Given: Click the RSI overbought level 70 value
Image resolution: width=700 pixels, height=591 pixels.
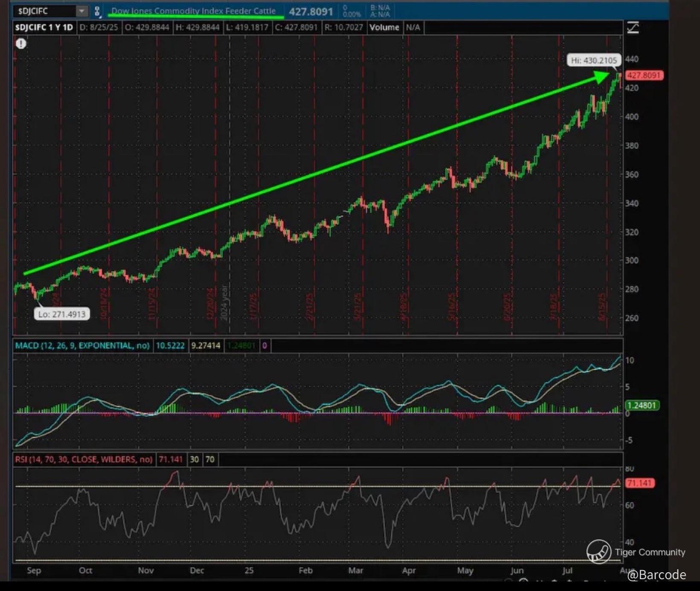Looking at the screenshot, I should (210, 459).
